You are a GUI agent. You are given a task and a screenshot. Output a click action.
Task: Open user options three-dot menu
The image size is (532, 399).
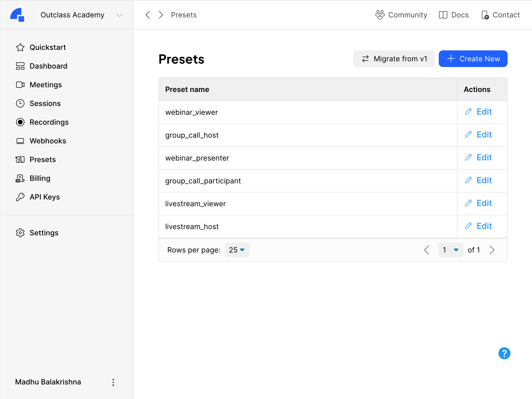click(113, 382)
